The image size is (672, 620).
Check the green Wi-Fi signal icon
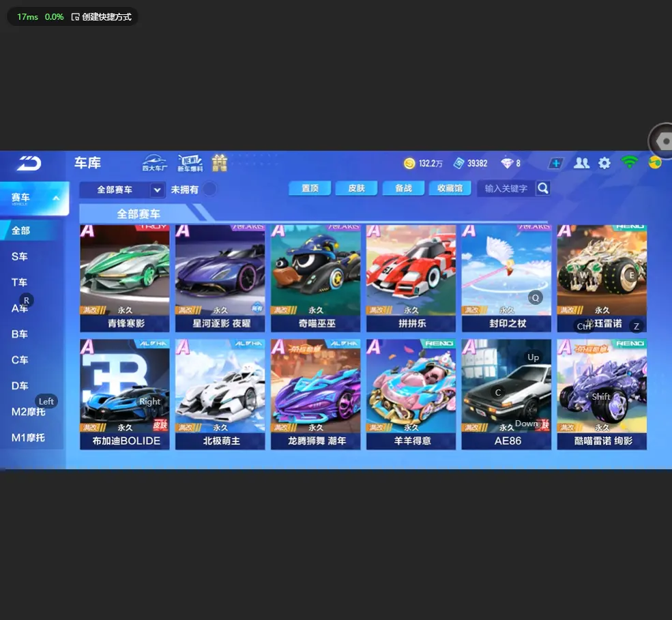629,162
